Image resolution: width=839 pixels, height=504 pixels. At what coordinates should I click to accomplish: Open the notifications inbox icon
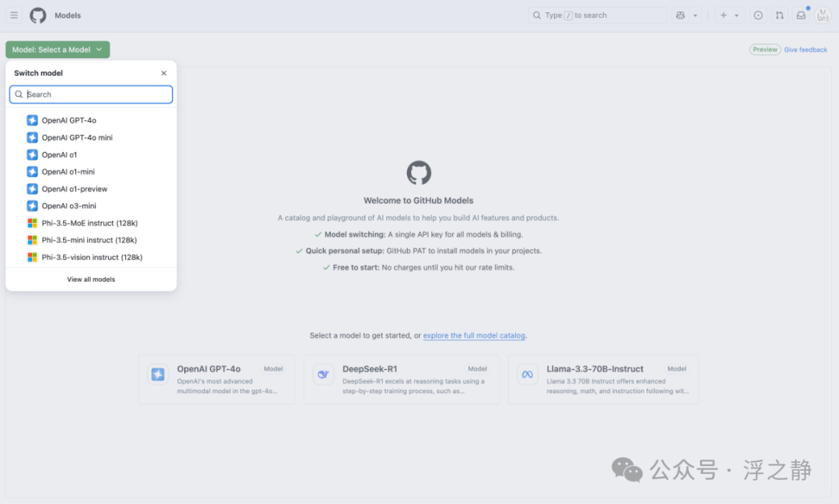[801, 16]
